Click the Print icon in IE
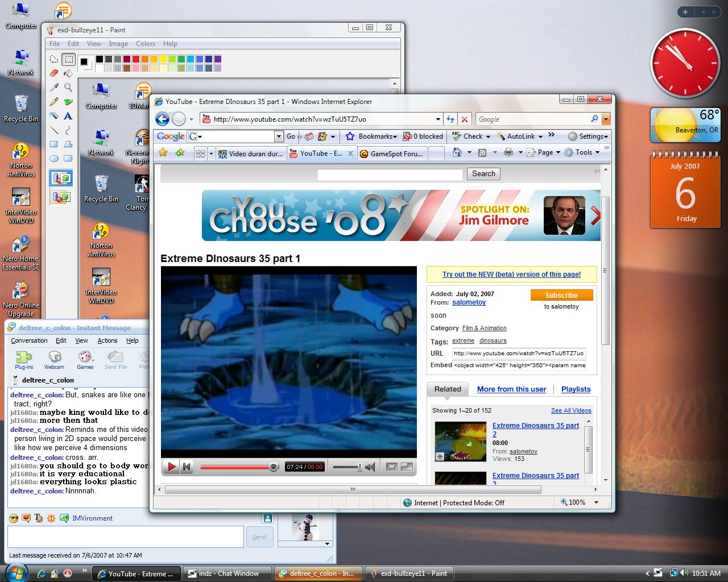 tap(508, 152)
